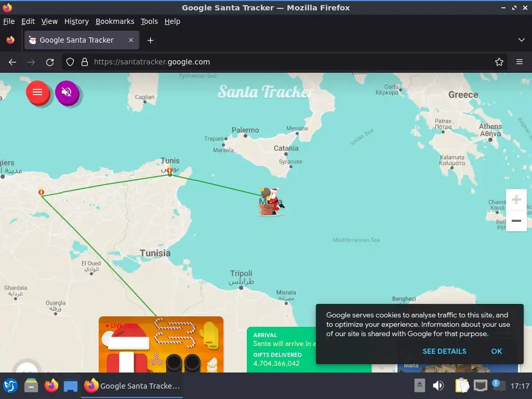Go forward one page
Image resolution: width=532 pixels, height=399 pixels.
[31, 62]
